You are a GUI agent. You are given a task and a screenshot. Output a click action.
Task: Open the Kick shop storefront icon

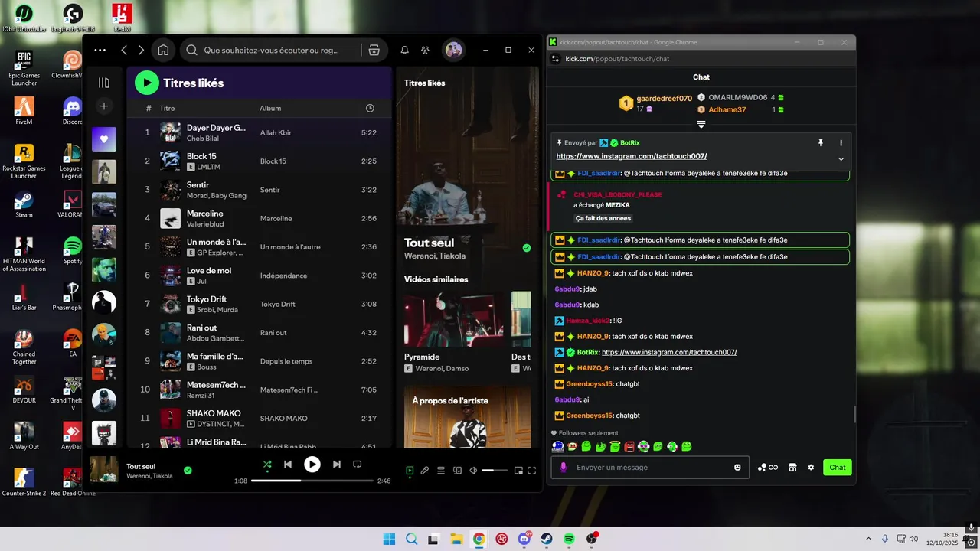(x=792, y=468)
